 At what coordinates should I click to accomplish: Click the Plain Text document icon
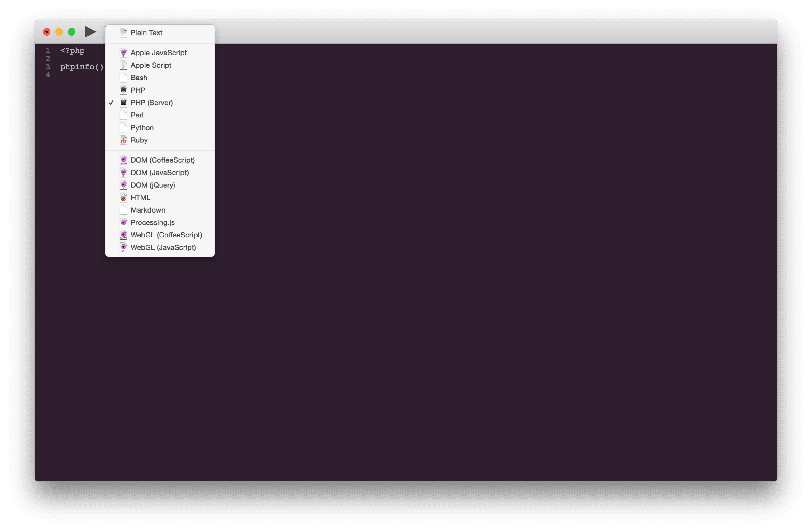click(x=123, y=33)
